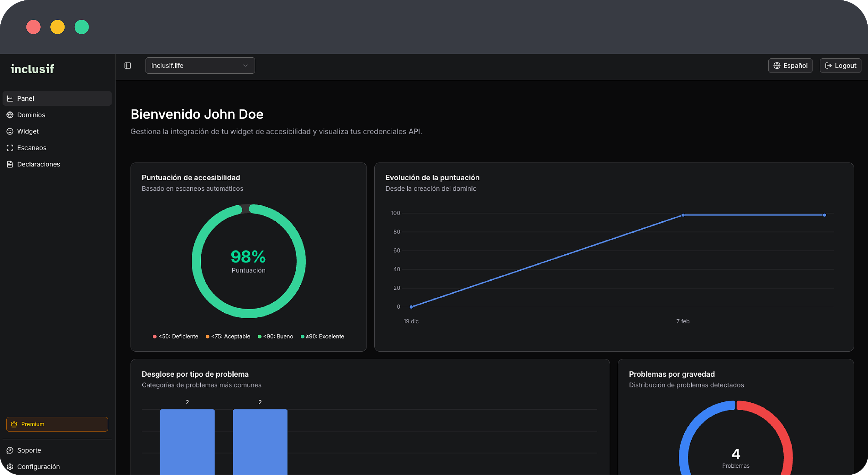Open the Español language selector
868x475 pixels.
pos(790,66)
